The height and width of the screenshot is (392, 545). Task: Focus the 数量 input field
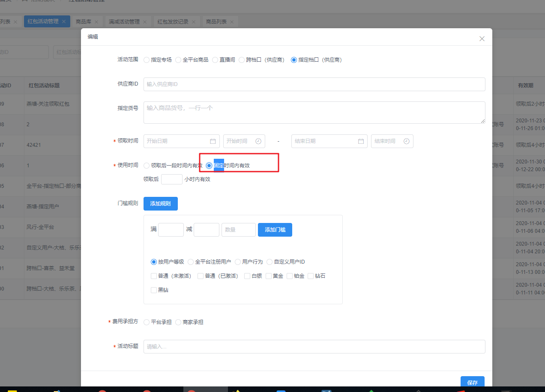click(239, 230)
